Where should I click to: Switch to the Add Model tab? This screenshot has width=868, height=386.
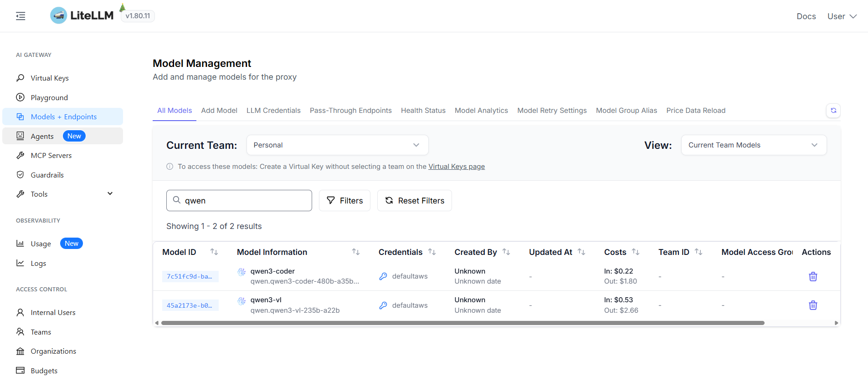pos(219,111)
